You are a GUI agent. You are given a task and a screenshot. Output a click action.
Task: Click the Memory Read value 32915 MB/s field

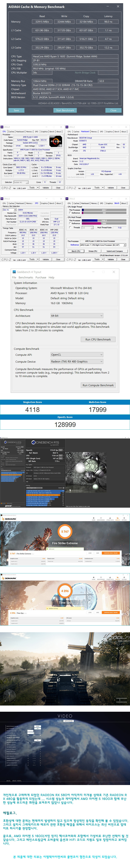(42, 21)
